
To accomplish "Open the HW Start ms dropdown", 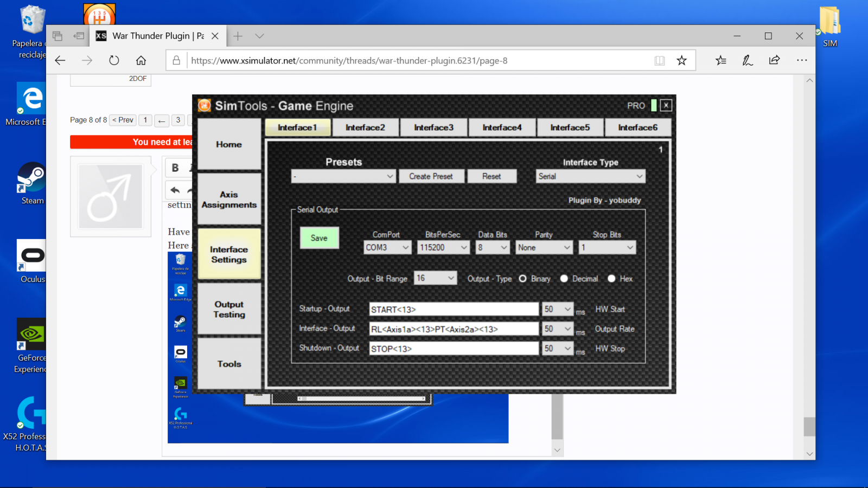I will pyautogui.click(x=558, y=309).
